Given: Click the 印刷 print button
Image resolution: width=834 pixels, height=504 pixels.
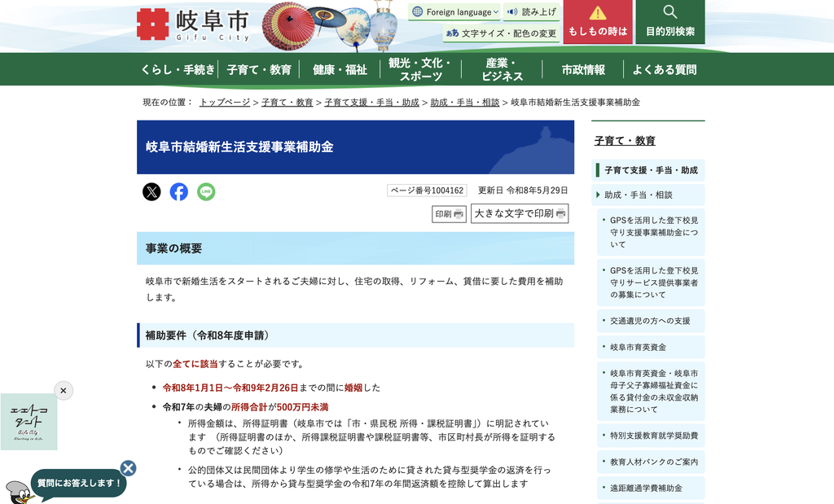Looking at the screenshot, I should click(x=449, y=214).
